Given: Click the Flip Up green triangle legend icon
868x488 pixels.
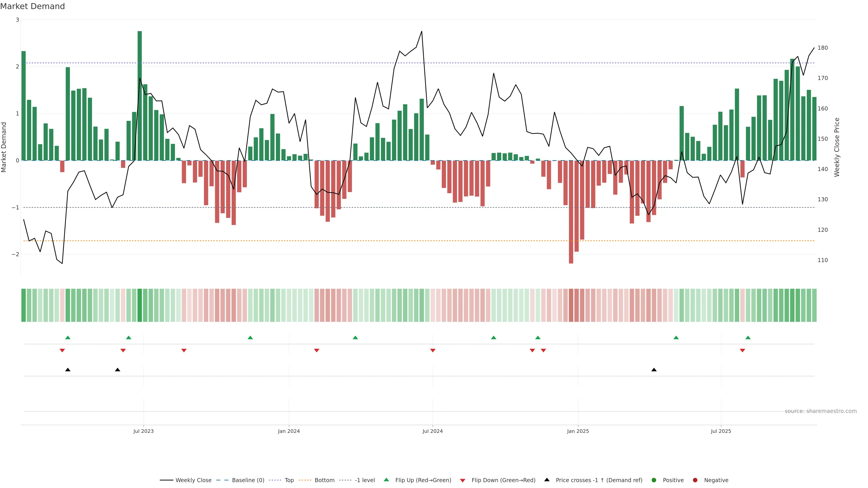Looking at the screenshot, I should tap(386, 480).
